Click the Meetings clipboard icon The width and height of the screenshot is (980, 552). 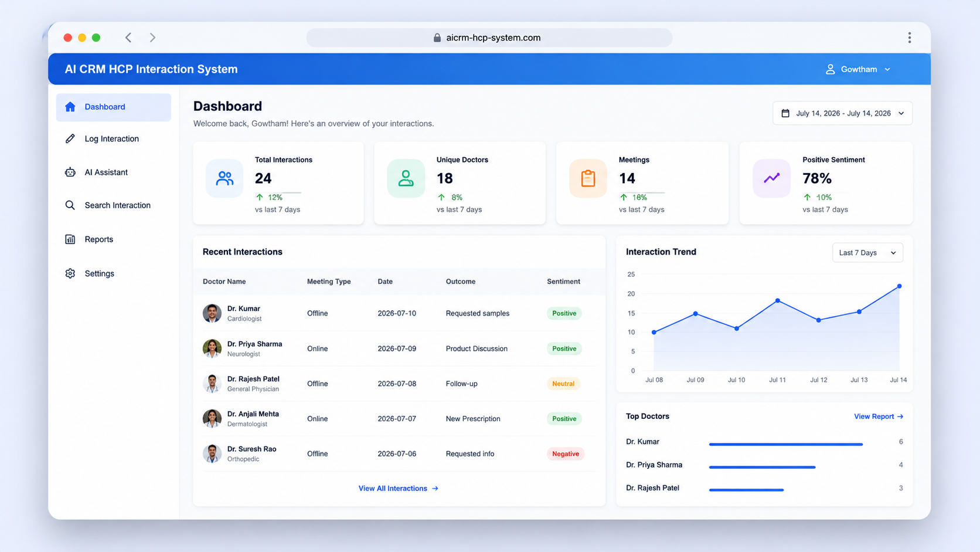(588, 178)
